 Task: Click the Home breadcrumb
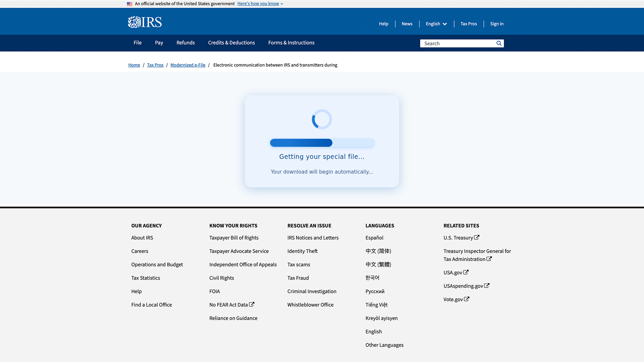click(134, 65)
